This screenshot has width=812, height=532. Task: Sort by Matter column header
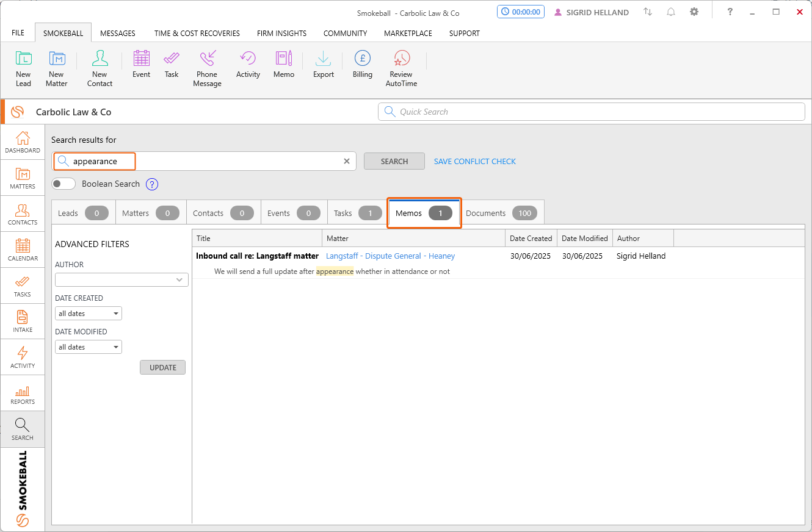pos(414,238)
